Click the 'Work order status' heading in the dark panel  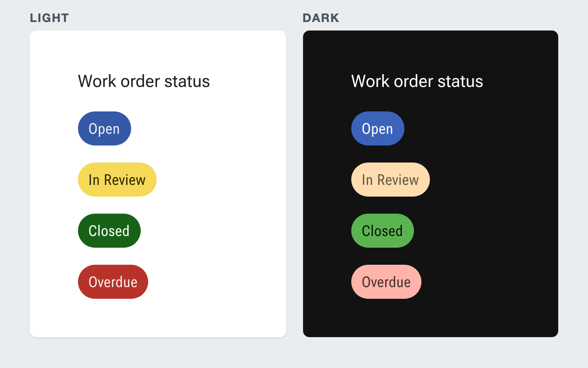417,81
